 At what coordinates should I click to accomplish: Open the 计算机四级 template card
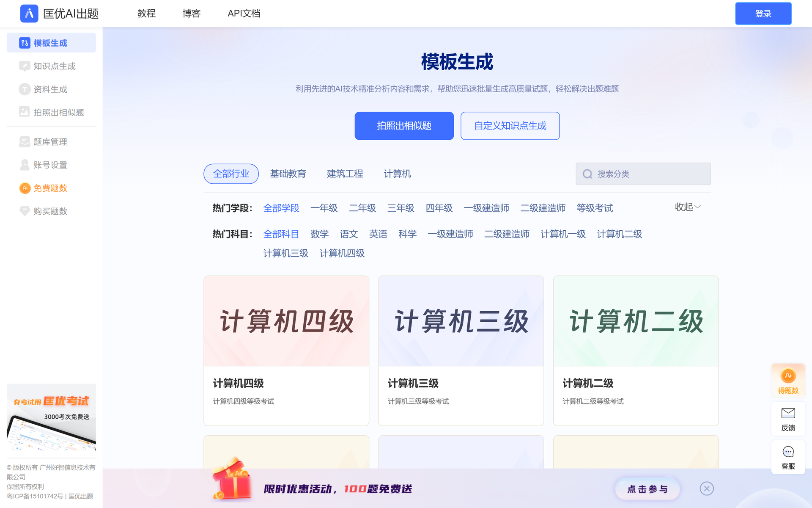pos(286,351)
